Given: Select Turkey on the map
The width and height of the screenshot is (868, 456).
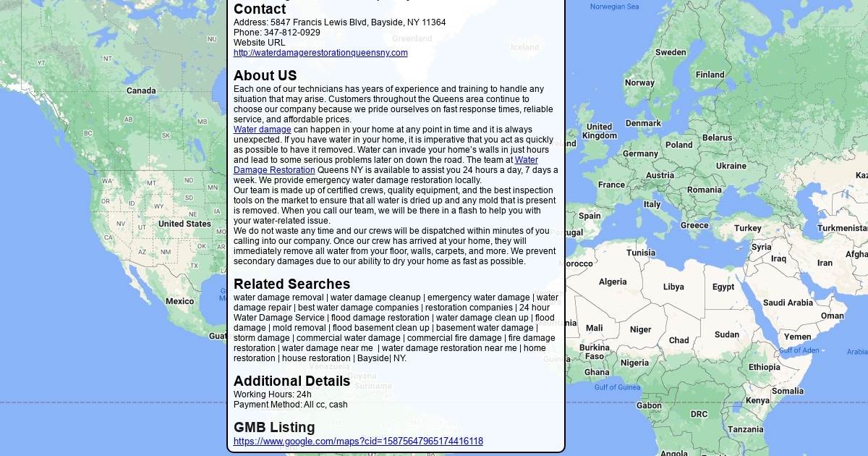Looking at the screenshot, I should pyautogui.click(x=748, y=228).
